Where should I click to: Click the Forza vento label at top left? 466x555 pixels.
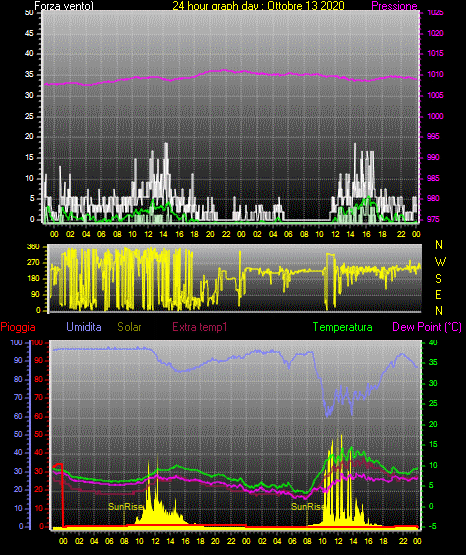tap(64, 5)
